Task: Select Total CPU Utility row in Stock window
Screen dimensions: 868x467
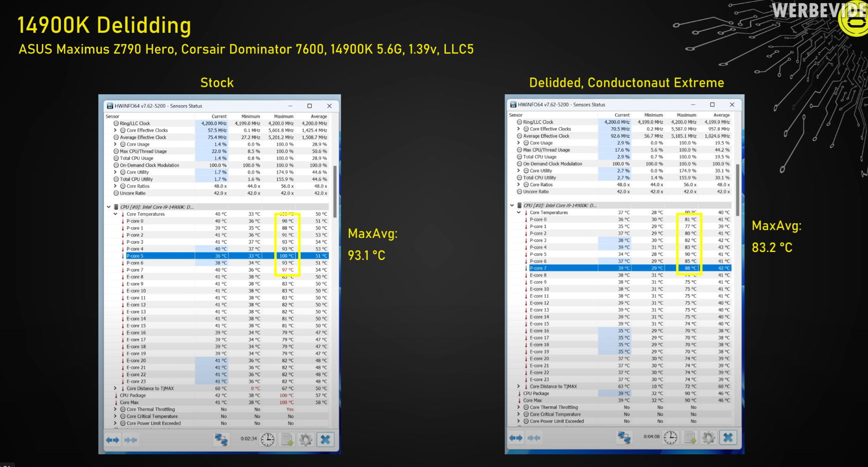Action: (x=217, y=179)
